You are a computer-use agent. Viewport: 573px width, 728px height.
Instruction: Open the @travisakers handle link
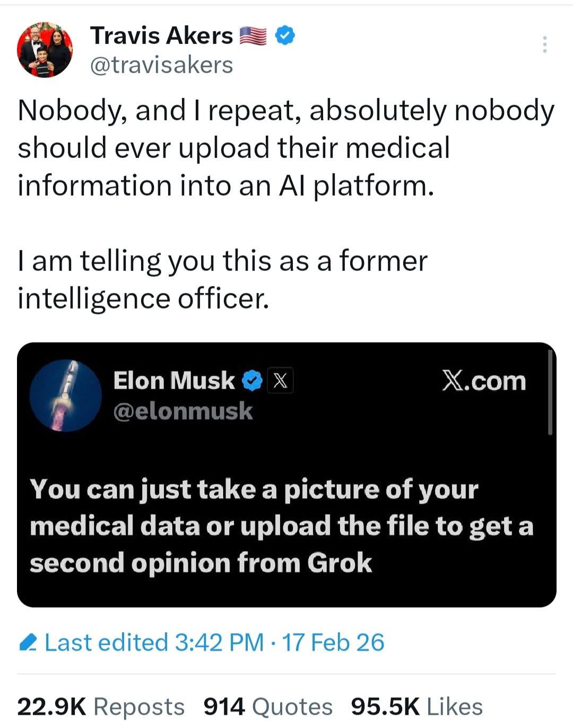click(x=161, y=65)
